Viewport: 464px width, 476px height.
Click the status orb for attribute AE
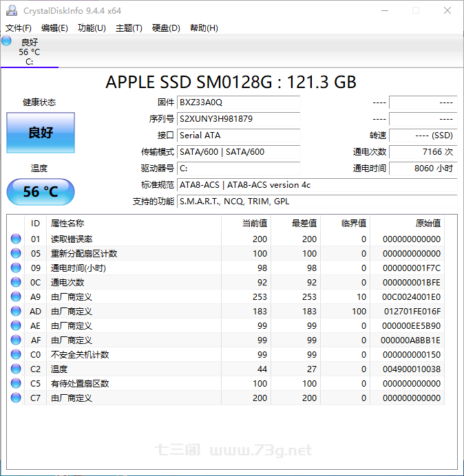(x=16, y=326)
